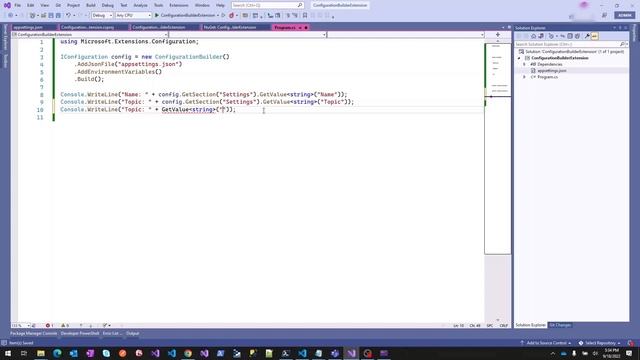Open the Extensions menu
The width and height of the screenshot is (640, 360).
(x=179, y=5)
